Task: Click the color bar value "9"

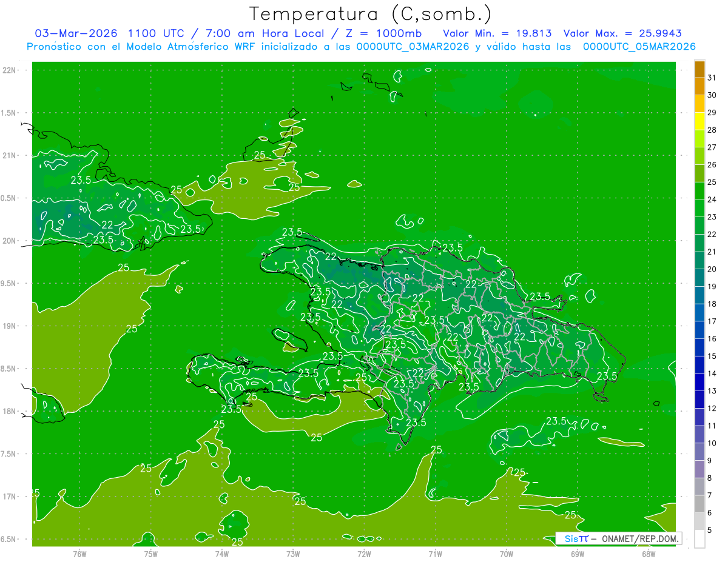Action: point(709,461)
